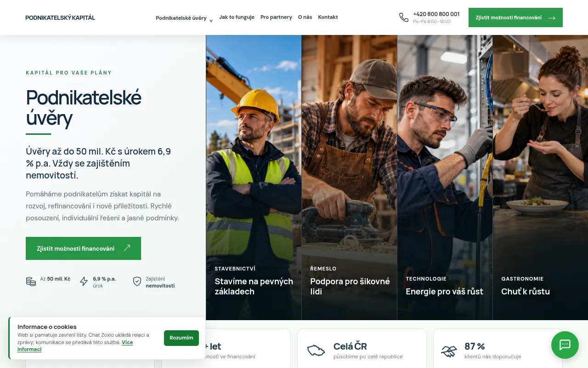Go to the Pro partnery page
Viewport: 588px width, 368px height.
pos(276,17)
